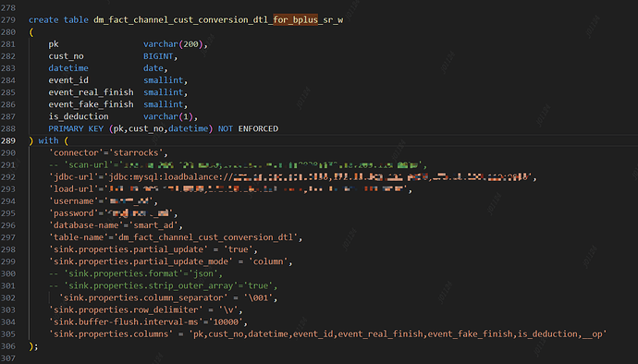Click the 'column' value on line 299

pyautogui.click(x=268, y=261)
